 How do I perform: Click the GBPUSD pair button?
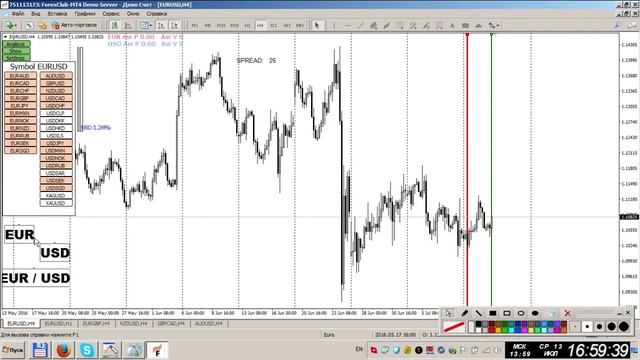tap(56, 83)
